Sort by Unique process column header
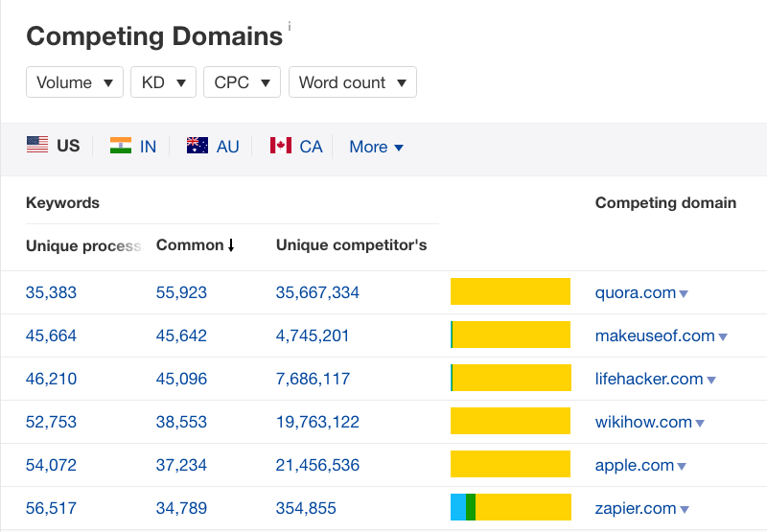This screenshot has height=532, width=767. click(84, 245)
